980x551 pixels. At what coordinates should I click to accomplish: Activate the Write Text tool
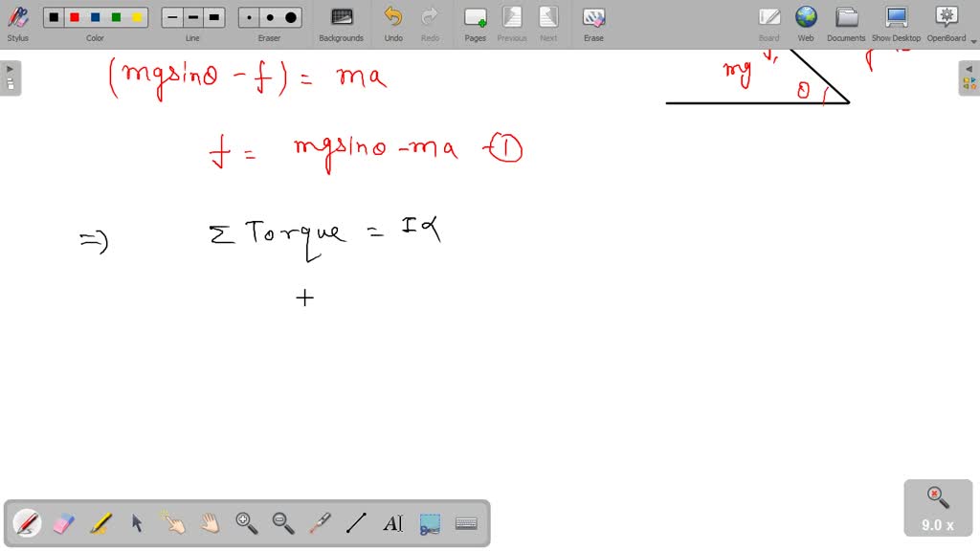pyautogui.click(x=392, y=523)
